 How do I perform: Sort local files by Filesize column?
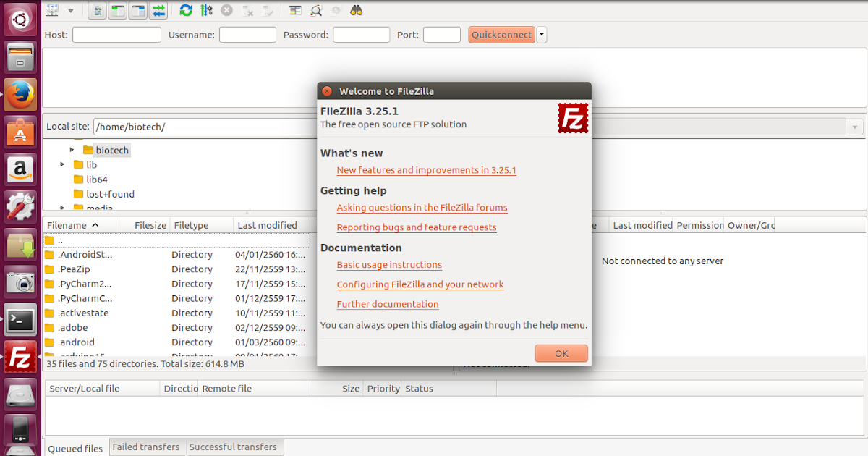click(x=145, y=225)
